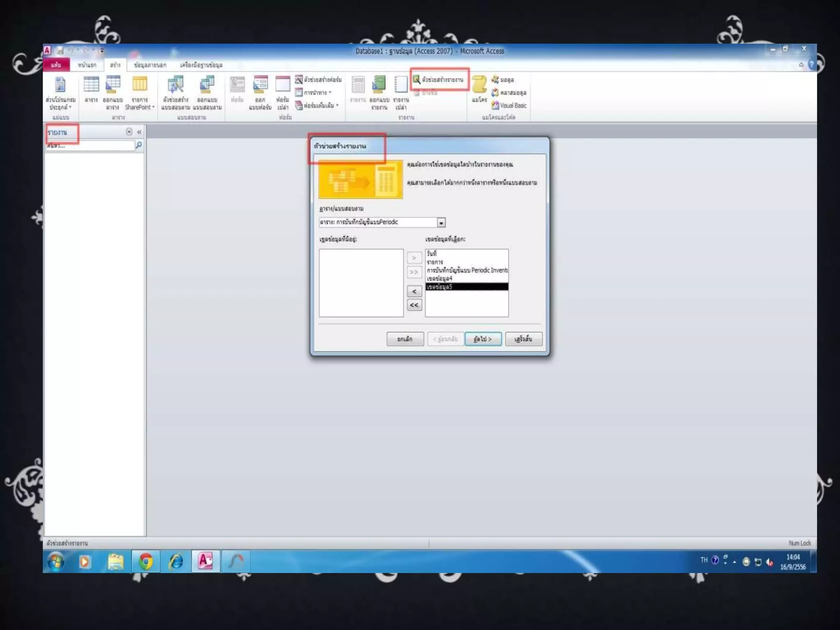The width and height of the screenshot is (840, 630).
Task: Remove all selected fields with << button
Action: pos(414,305)
